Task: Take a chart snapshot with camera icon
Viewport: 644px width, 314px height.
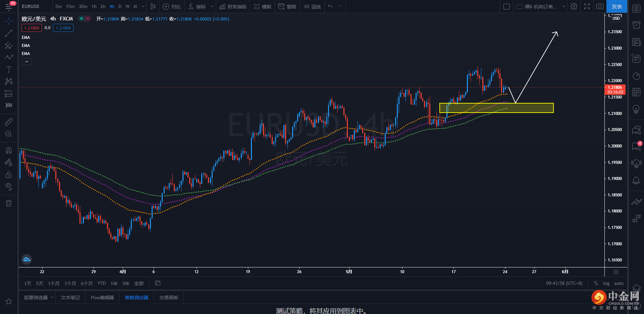Action: pyautogui.click(x=600, y=6)
